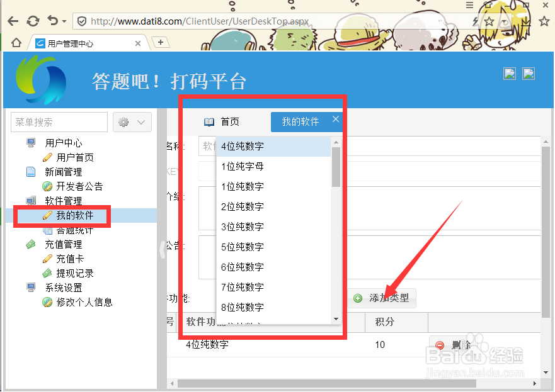Viewport: 555px width, 392px height.
Task: Expand 软件管理 tree node
Action: [x=64, y=201]
